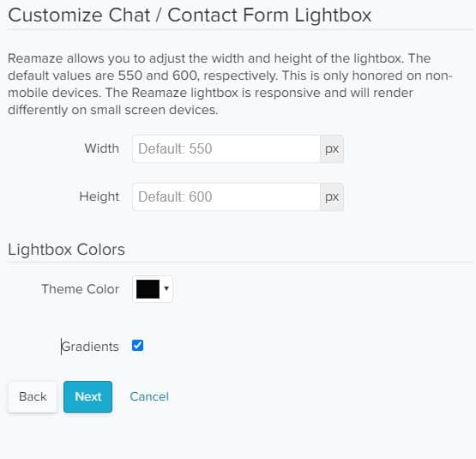Go to the Next step
The width and height of the screenshot is (476, 459).
point(87,396)
